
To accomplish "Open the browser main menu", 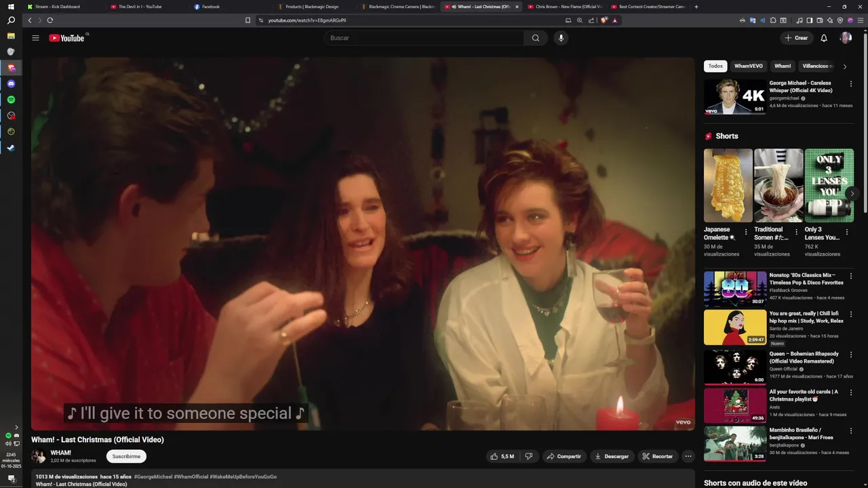I will coord(860,20).
